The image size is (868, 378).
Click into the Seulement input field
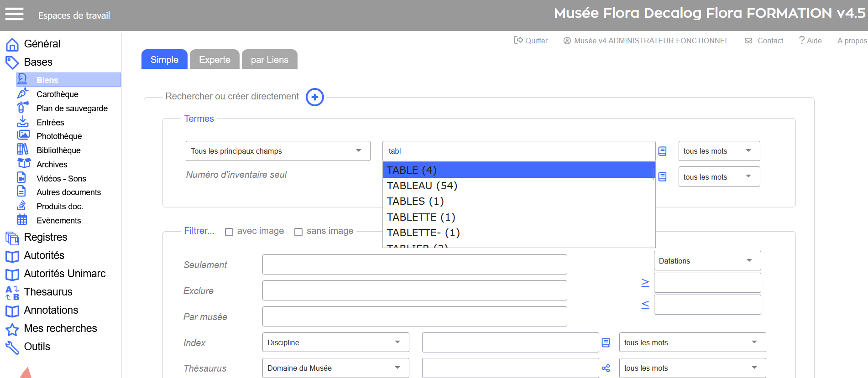click(x=414, y=264)
